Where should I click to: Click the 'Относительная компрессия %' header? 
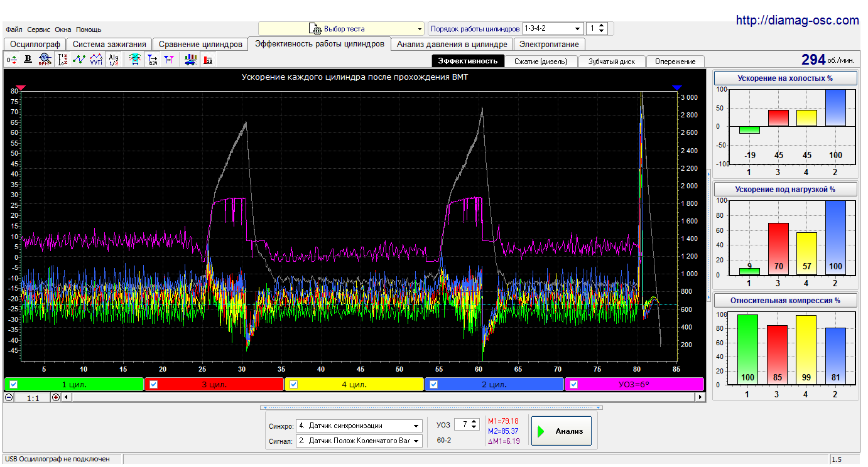coord(786,300)
